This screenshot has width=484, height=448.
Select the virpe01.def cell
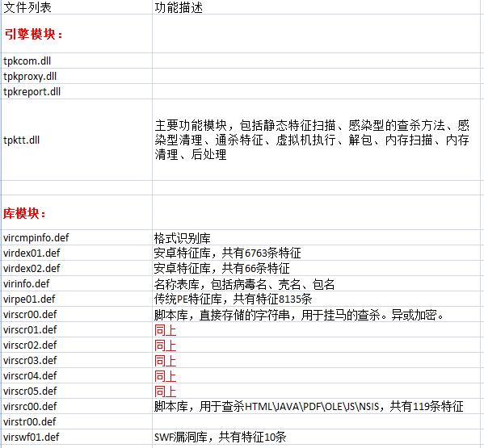tap(77, 299)
